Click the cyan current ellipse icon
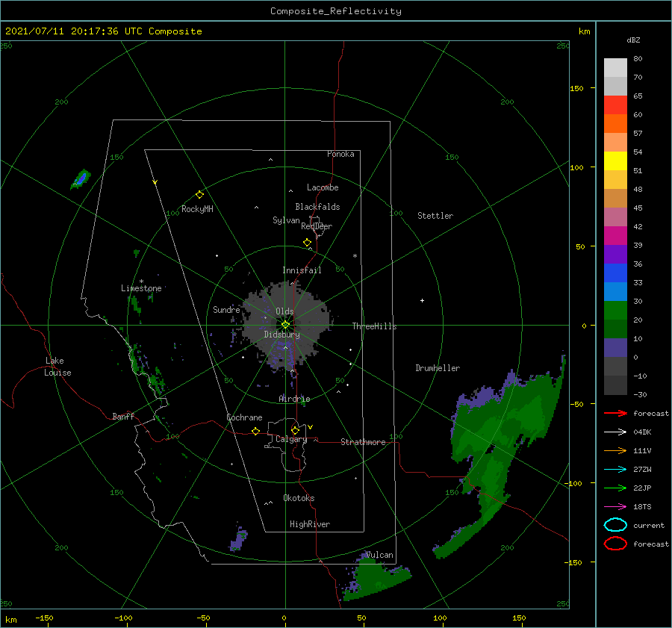 [615, 525]
